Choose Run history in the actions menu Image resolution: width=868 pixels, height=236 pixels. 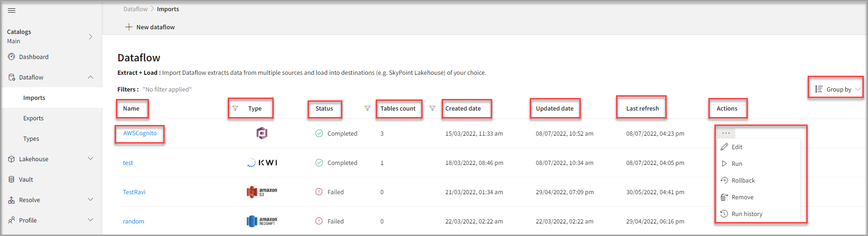pos(746,214)
